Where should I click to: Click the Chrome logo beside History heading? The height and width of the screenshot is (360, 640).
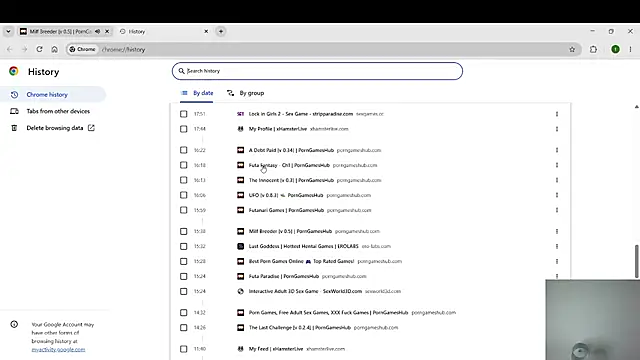[13, 71]
